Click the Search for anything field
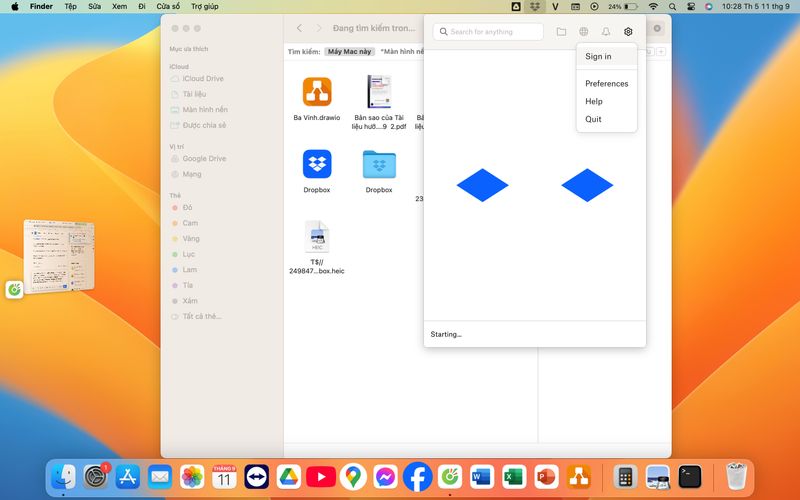 [x=494, y=32]
